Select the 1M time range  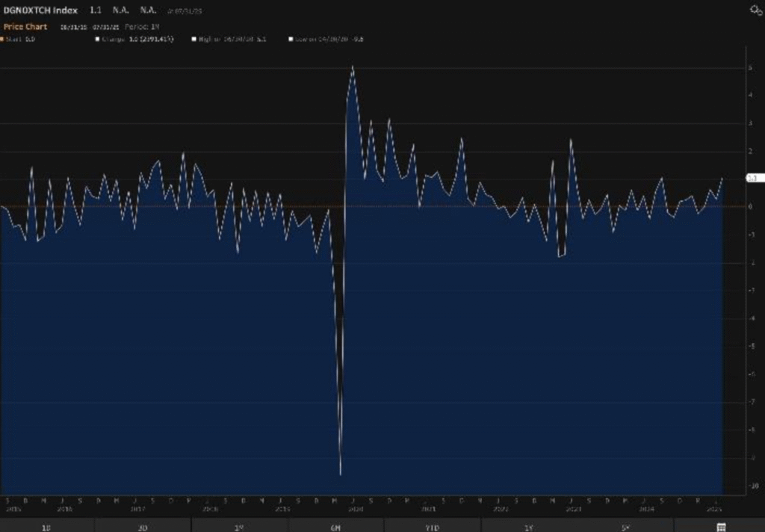239,527
